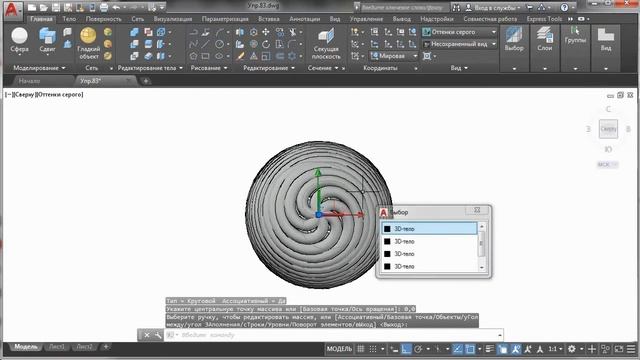Open the Вставка ribbon tab

click(269, 19)
